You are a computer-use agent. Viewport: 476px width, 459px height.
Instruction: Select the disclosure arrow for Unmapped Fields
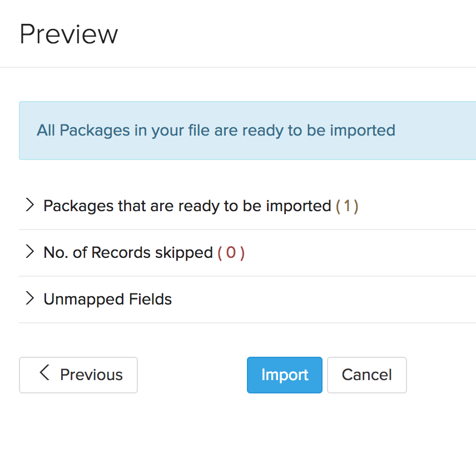click(31, 298)
